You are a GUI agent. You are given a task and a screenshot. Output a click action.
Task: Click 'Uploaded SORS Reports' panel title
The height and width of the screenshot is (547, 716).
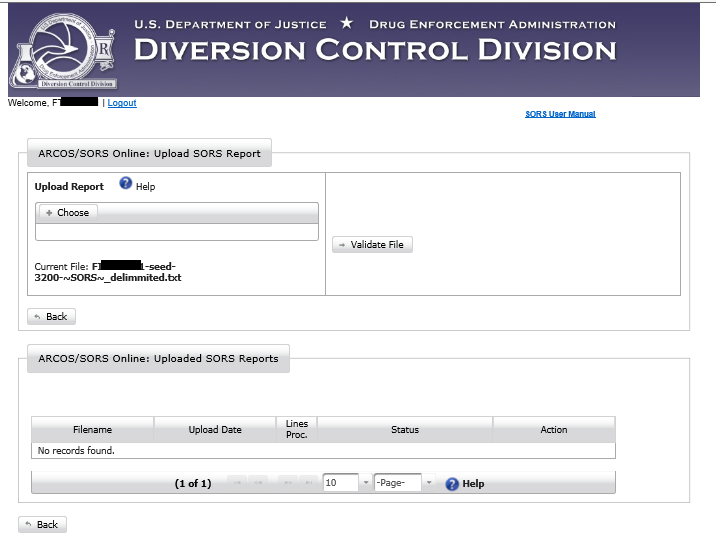pyautogui.click(x=158, y=358)
